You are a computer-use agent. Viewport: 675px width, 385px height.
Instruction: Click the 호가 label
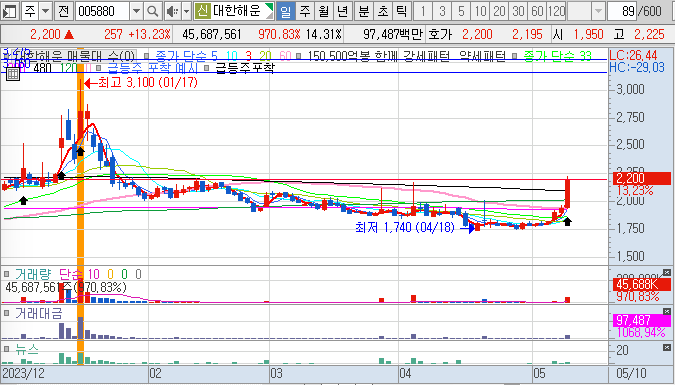click(x=440, y=34)
